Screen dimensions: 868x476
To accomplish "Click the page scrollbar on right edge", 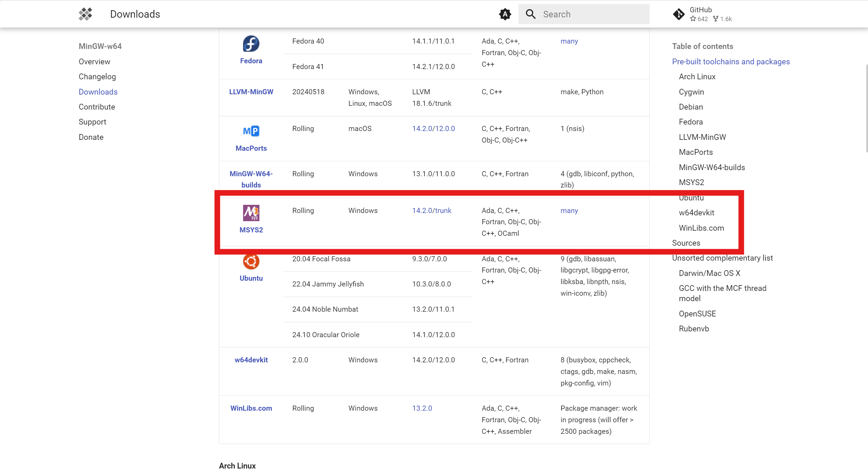I will click(x=866, y=109).
